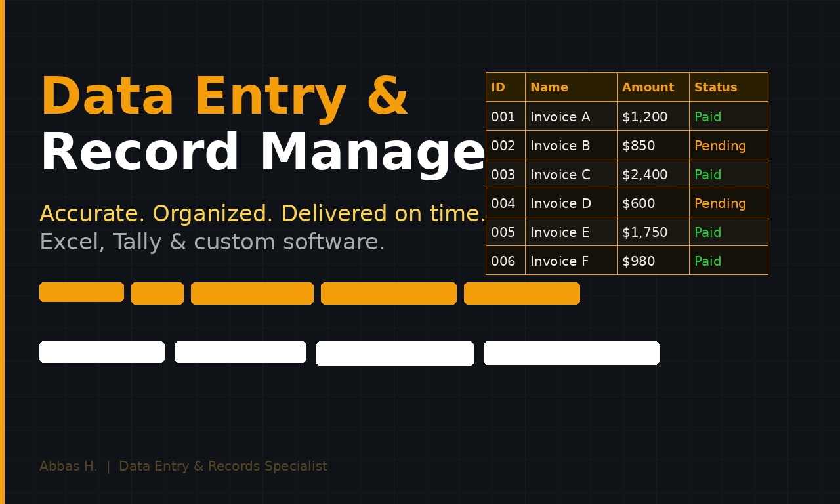Viewport: 840px width, 504px height.
Task: Click the shortest orange pill button
Action: 157,293
